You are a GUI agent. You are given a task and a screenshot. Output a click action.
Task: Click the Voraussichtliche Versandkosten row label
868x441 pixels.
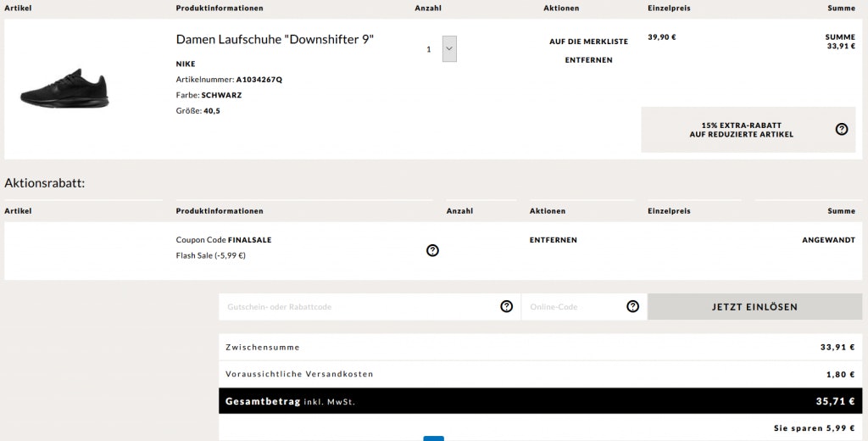[x=299, y=374]
